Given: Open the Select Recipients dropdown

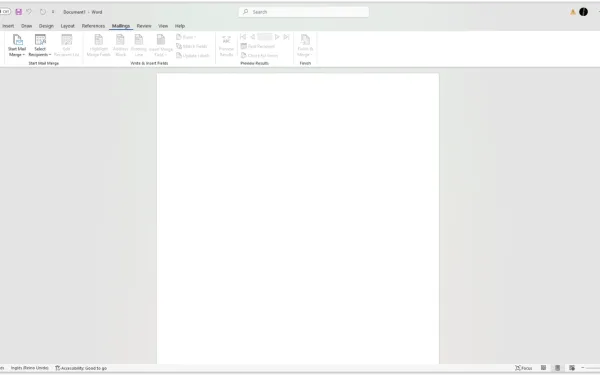Looking at the screenshot, I should pyautogui.click(x=40, y=46).
